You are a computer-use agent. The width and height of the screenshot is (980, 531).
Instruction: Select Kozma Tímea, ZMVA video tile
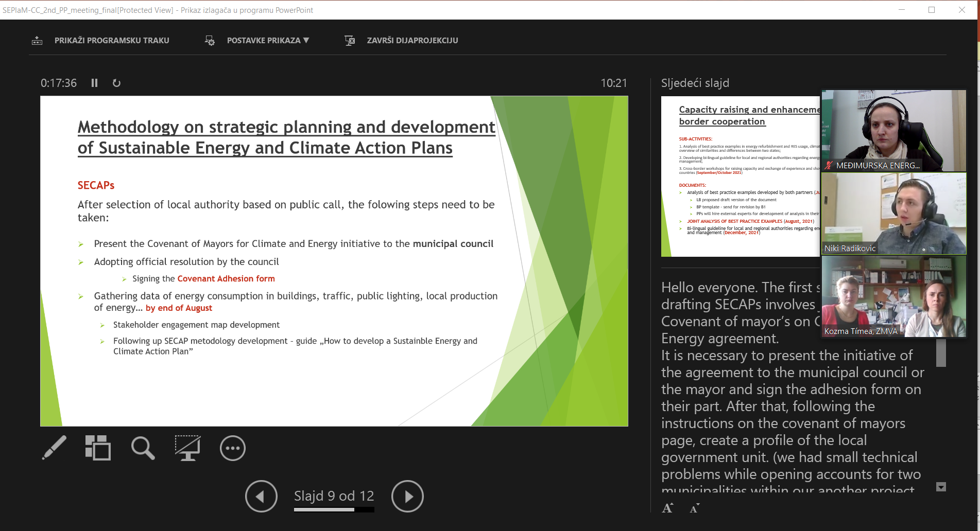(x=893, y=296)
